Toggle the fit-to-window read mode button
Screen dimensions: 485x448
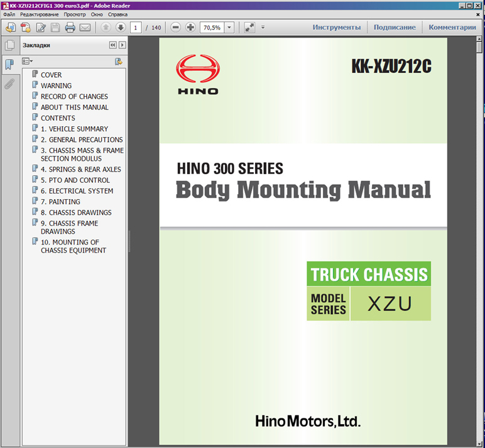249,28
